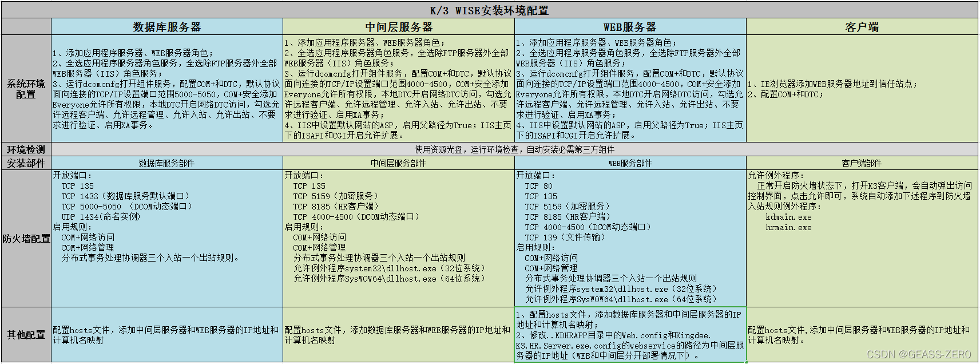Click the 系统环境配置 cell under WEB服务器

point(630,89)
